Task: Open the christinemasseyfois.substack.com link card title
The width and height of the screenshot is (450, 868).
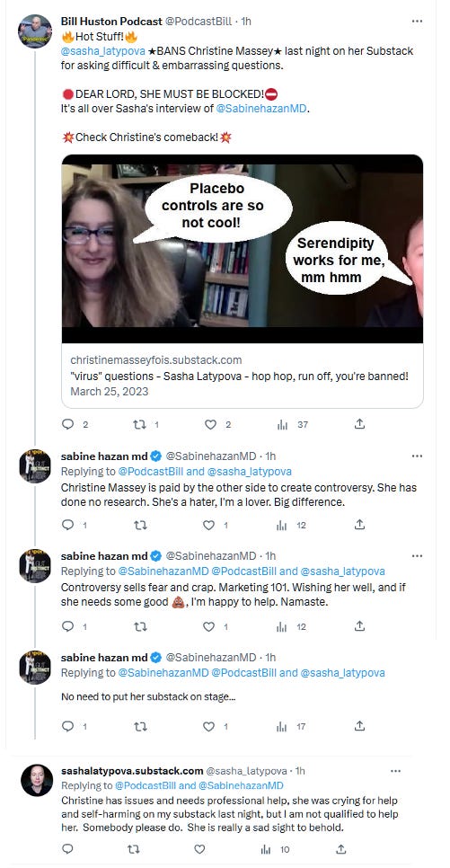Action: (239, 376)
